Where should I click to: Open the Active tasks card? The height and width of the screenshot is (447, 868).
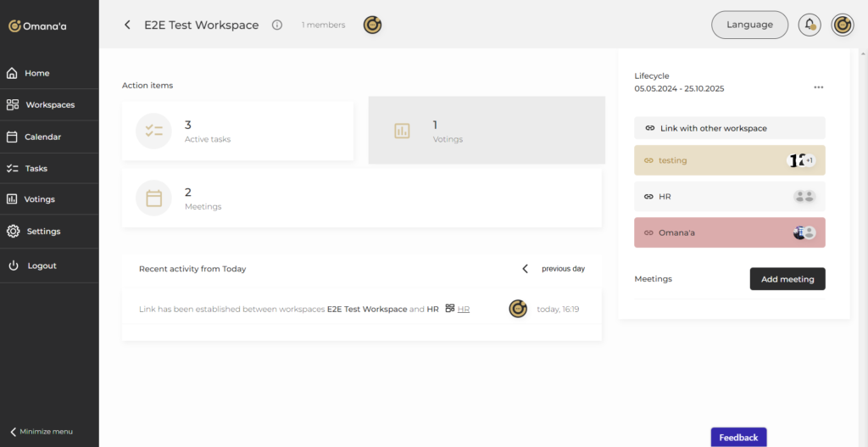pyautogui.click(x=237, y=131)
